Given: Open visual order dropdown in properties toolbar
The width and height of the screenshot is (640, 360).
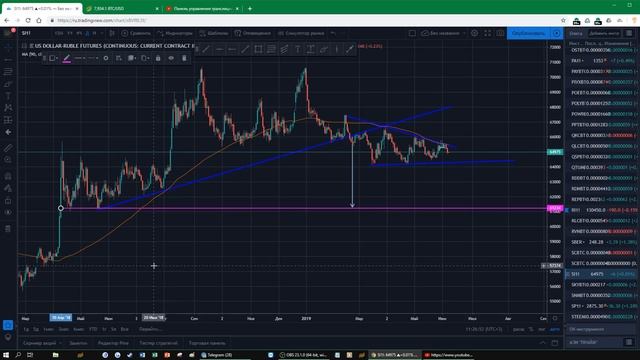Looking at the screenshot, I should tap(131, 58).
